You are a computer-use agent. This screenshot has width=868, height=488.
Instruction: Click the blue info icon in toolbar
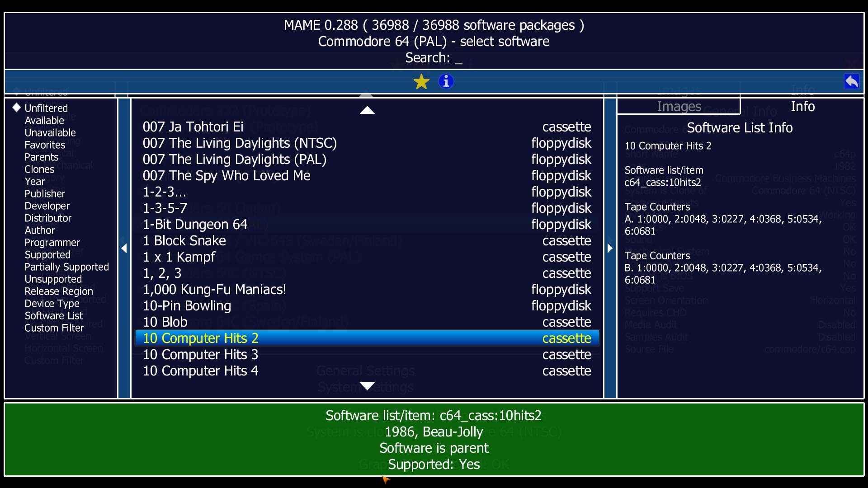[446, 81]
